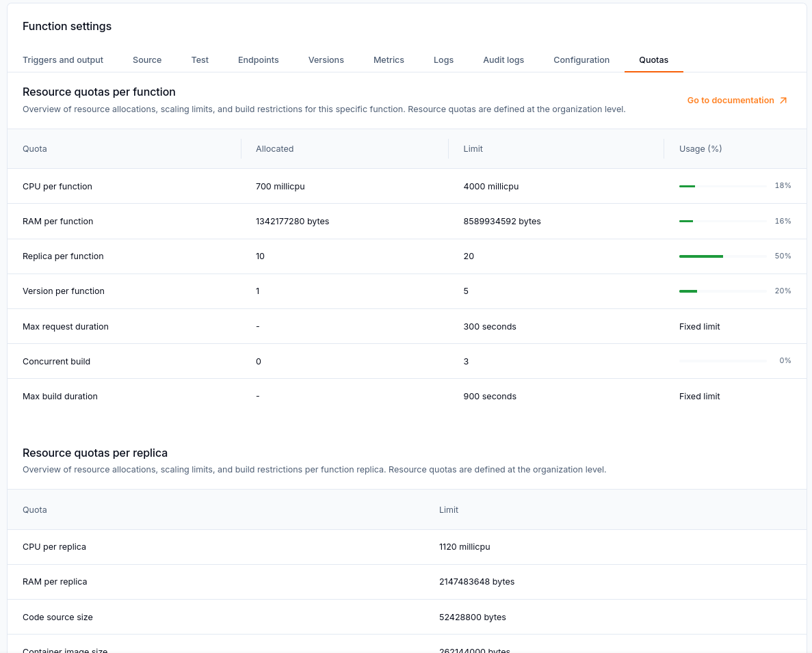Click 'Fixed limit' in Max request duration row
The height and width of the screenshot is (653, 812).
click(x=700, y=327)
